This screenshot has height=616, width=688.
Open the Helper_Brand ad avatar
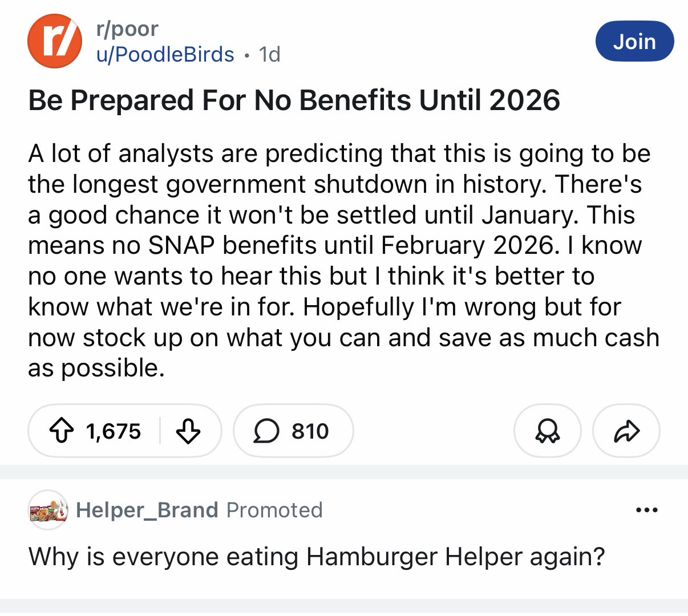[48, 509]
